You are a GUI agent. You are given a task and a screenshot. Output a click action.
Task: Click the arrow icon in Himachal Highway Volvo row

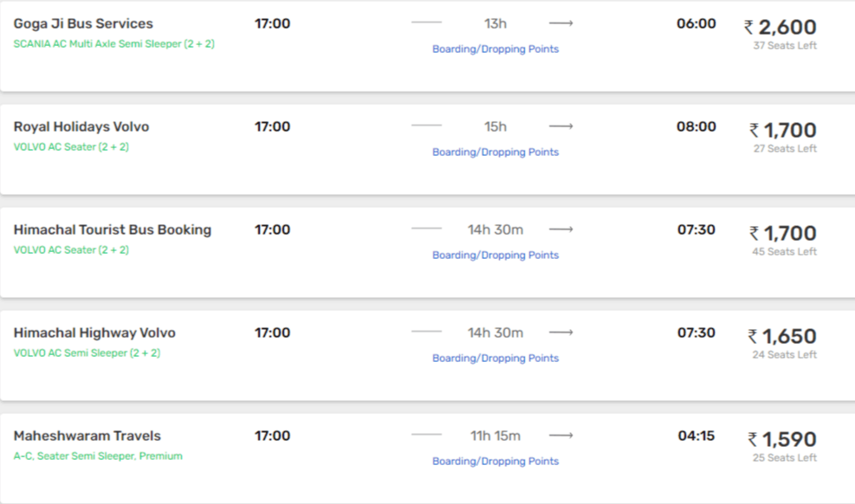(x=560, y=333)
